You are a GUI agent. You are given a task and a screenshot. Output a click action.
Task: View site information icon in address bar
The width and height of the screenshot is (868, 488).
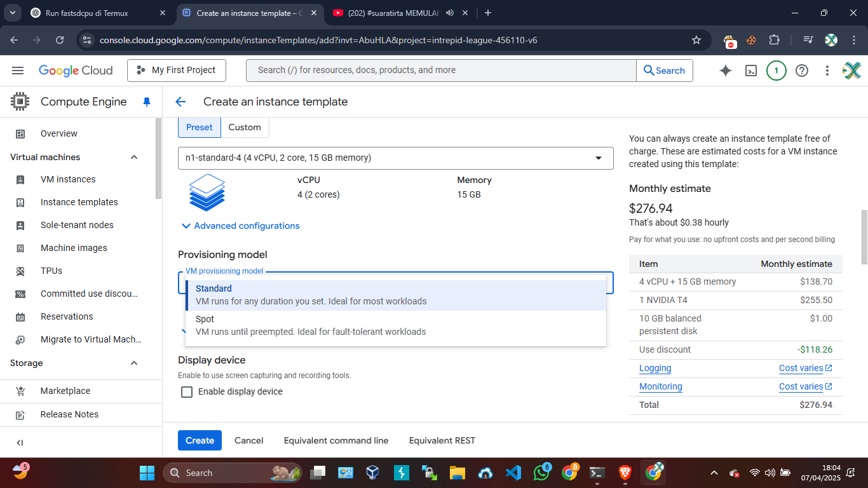click(x=87, y=40)
